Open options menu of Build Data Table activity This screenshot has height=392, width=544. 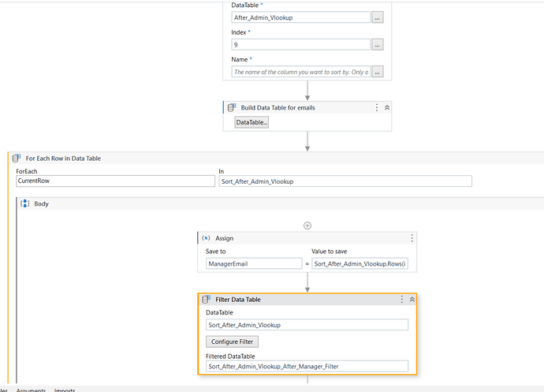[x=376, y=107]
